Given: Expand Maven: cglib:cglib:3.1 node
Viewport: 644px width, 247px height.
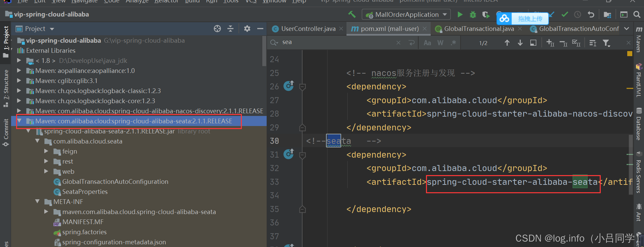Looking at the screenshot, I should point(19,81).
